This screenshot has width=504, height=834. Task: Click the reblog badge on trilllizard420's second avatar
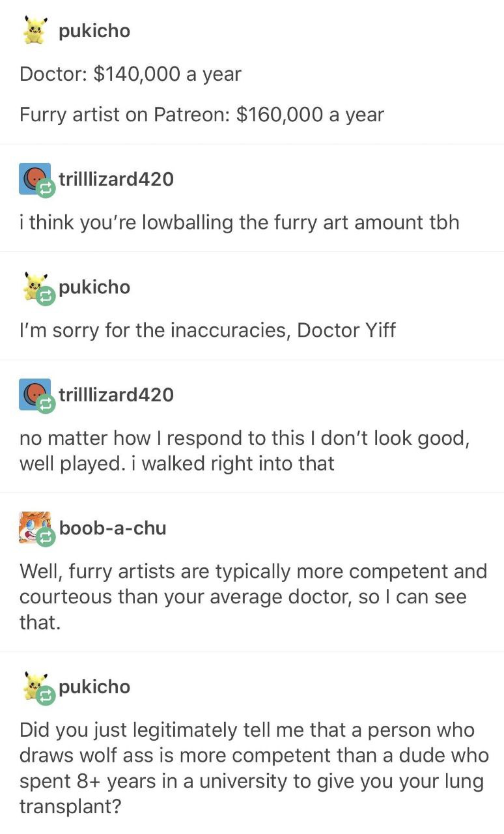coord(47,405)
